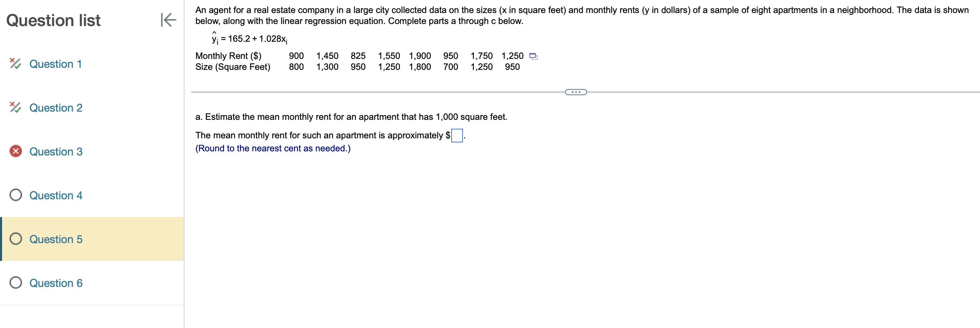The width and height of the screenshot is (980, 328).
Task: Expand the problem statement with ellipsis handle
Action: 576,92
